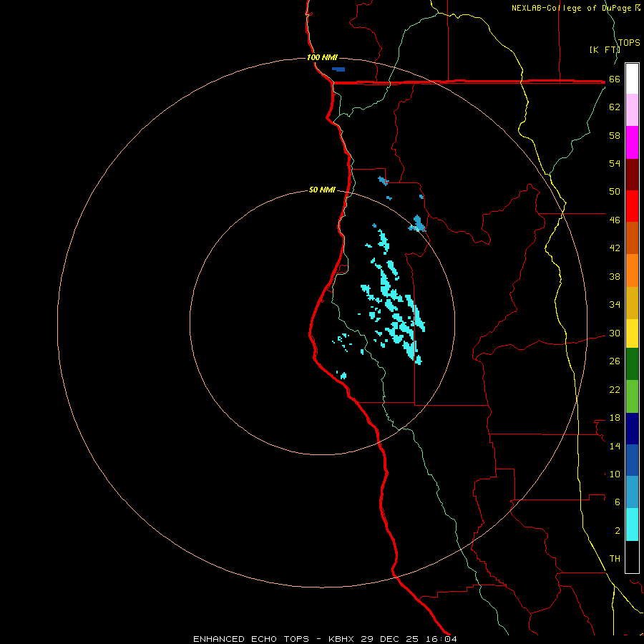
Task: Click the 'TOPS' legend title
Action: click(x=629, y=42)
